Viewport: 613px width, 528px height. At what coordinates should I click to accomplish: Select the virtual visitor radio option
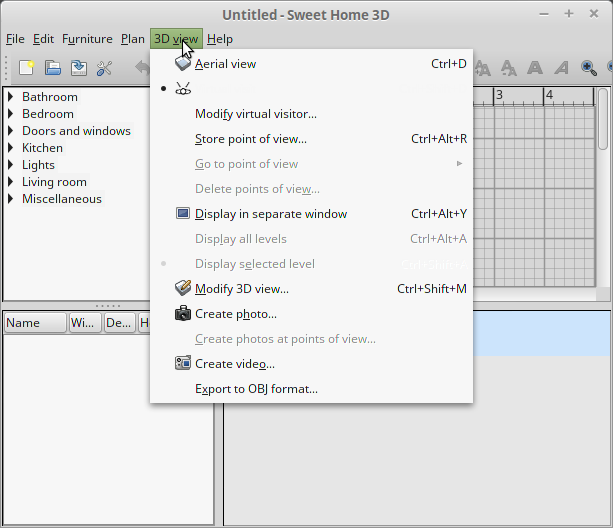164,89
